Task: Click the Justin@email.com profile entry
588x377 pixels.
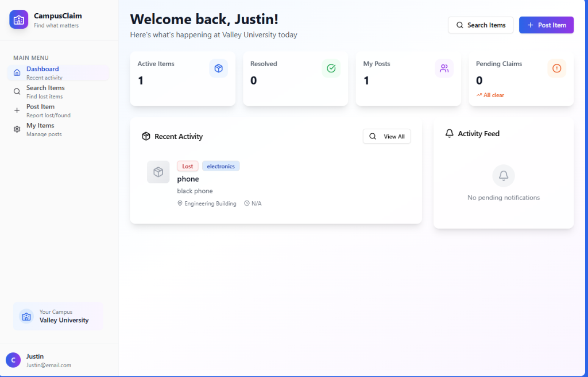Action: (58, 360)
